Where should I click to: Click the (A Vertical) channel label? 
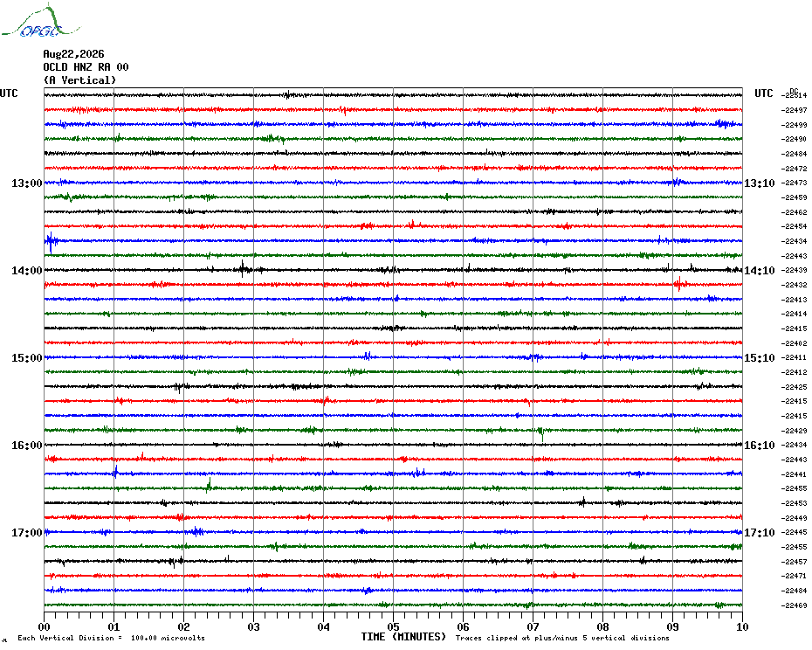[x=79, y=80]
